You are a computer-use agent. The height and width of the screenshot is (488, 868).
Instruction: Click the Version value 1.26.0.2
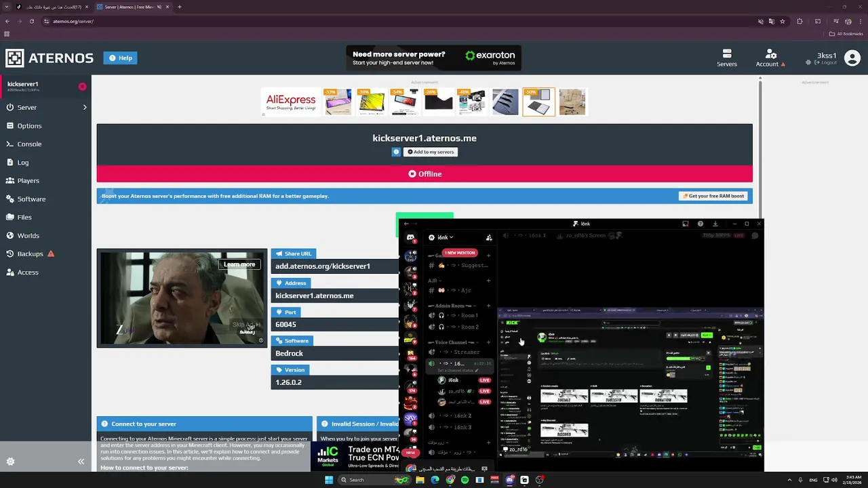(336, 382)
